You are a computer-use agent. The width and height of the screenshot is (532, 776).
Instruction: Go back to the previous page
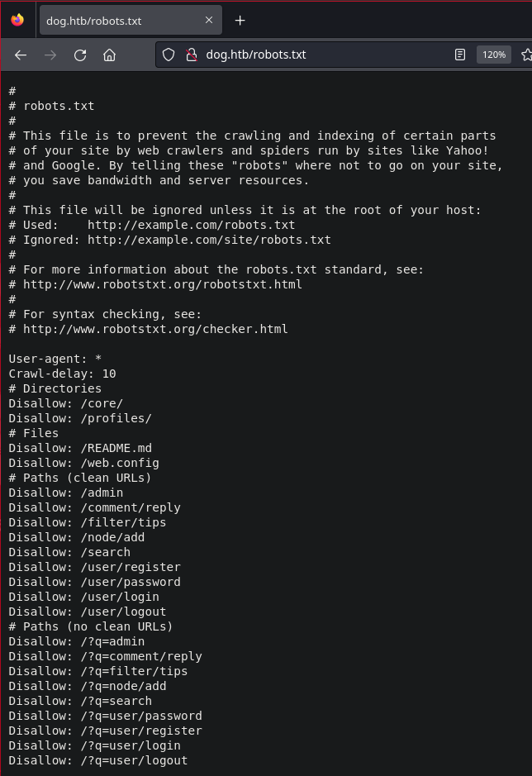pyautogui.click(x=21, y=55)
